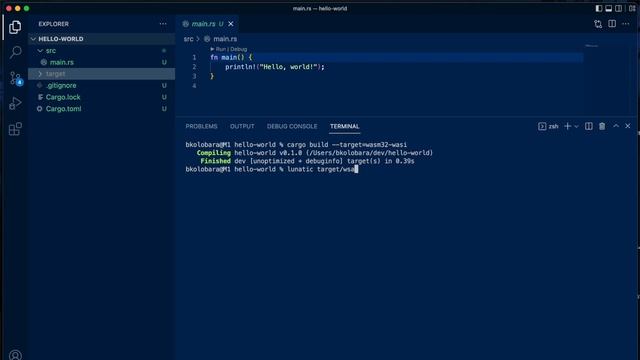Close the bottom panel
The width and height of the screenshot is (640, 360).
628,126
